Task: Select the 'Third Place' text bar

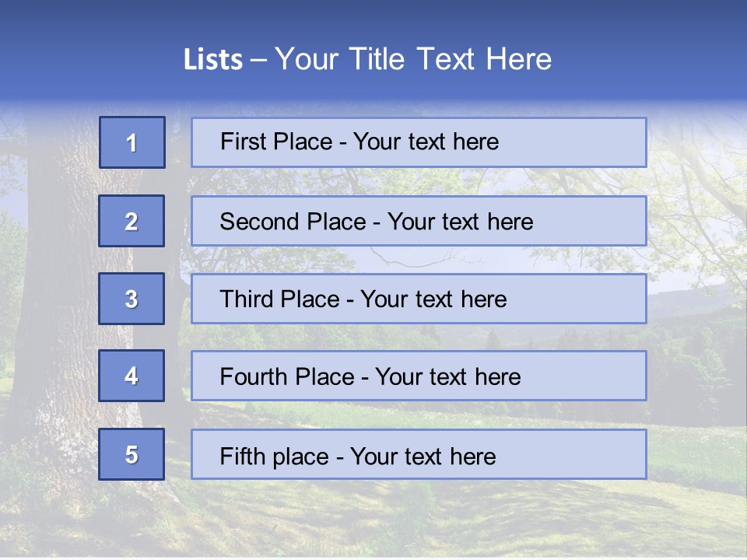Action: point(419,299)
